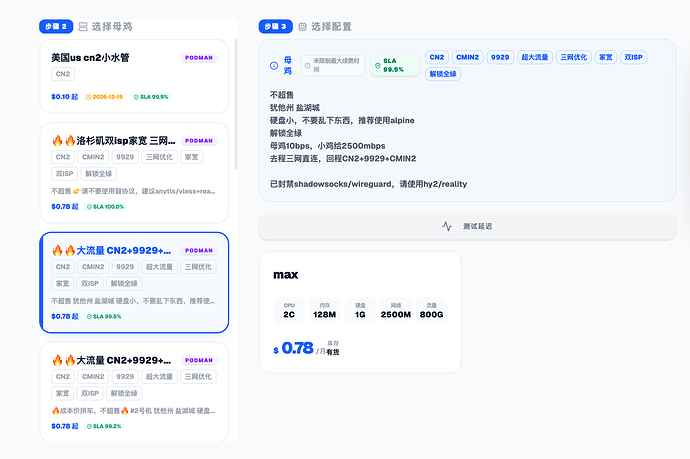Click the server list vertical scrollbar
The image size is (690, 459).
click(x=236, y=104)
